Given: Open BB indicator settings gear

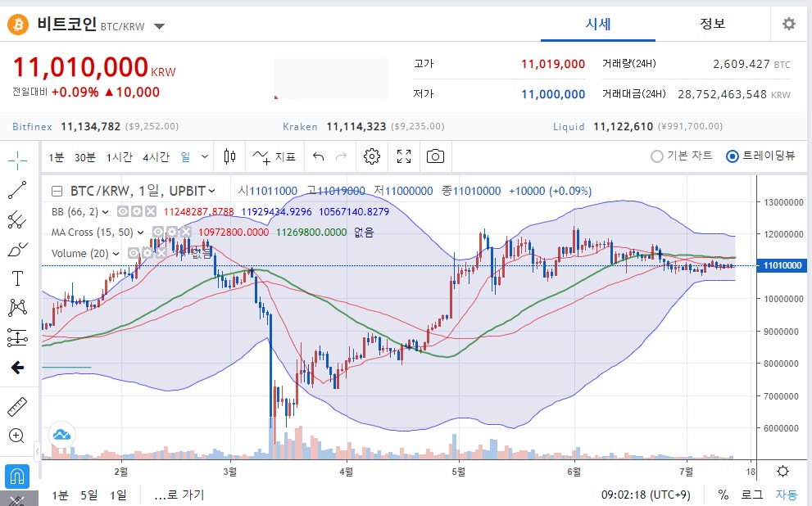Looking at the screenshot, I should [137, 211].
